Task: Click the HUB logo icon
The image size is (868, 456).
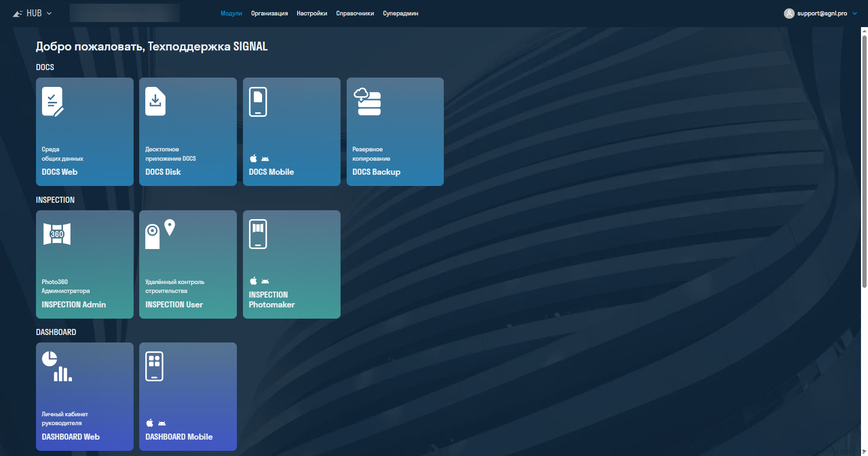Action: click(x=18, y=14)
